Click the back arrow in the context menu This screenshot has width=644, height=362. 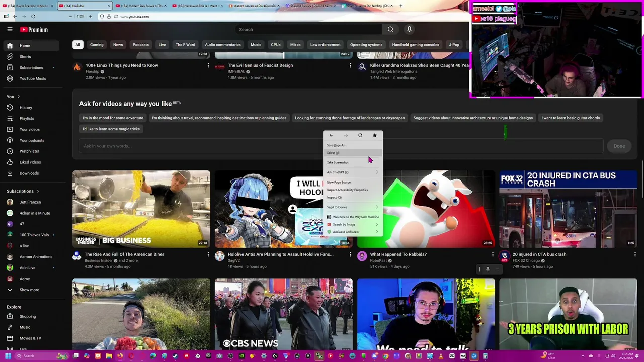331,135
